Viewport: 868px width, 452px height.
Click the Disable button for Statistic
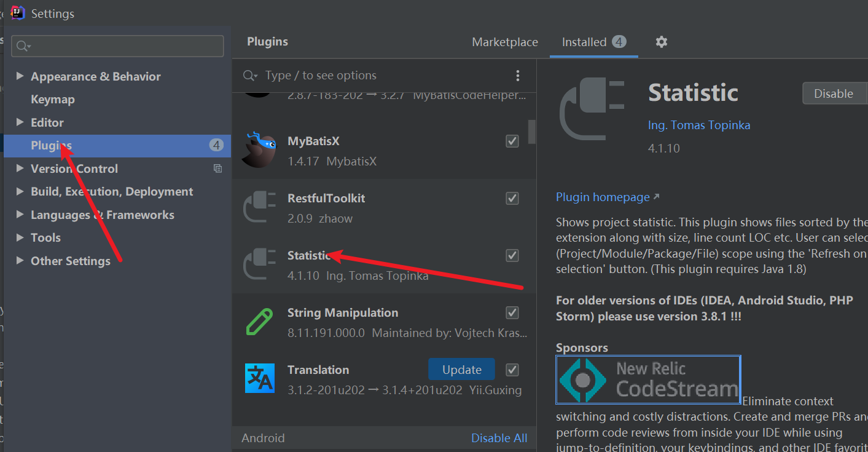coord(834,93)
